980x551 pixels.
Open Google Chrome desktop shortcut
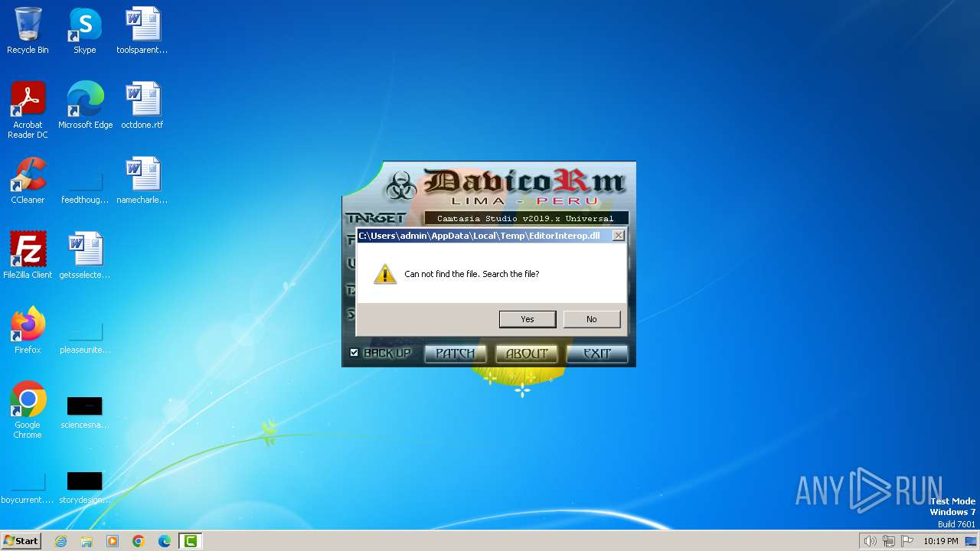[x=28, y=409]
